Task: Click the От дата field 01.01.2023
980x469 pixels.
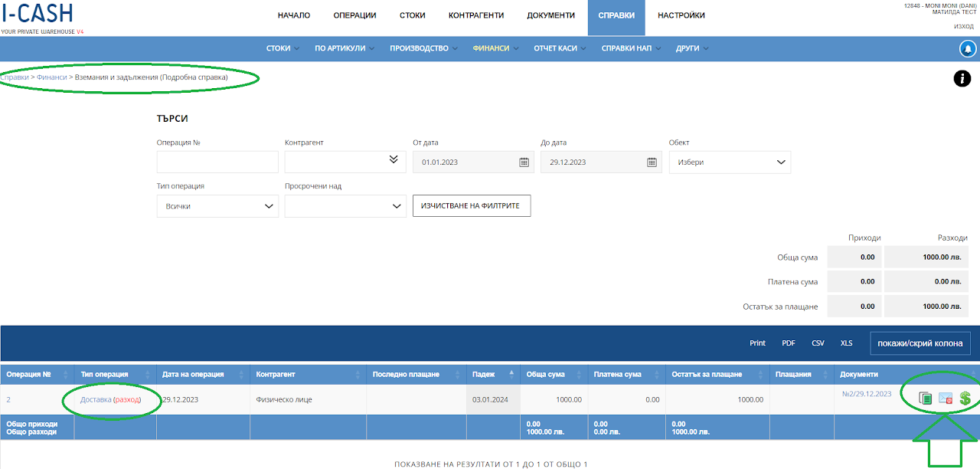Action: 473,162
